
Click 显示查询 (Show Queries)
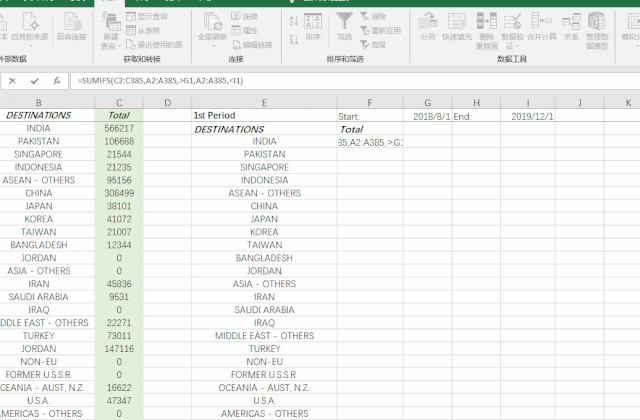point(147,16)
